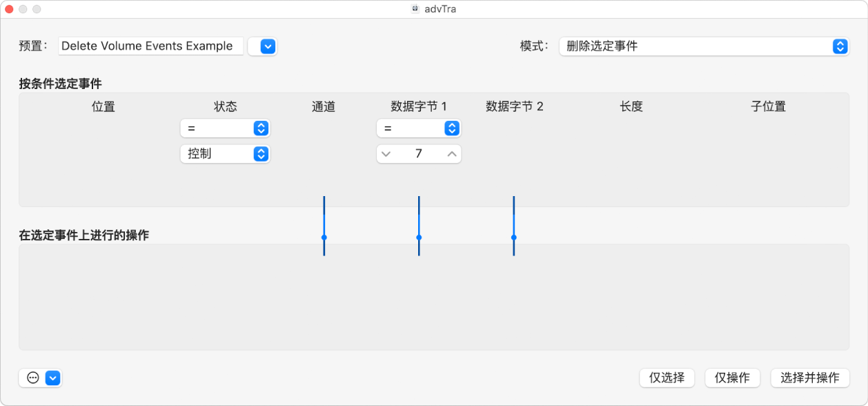
Task: Click the blue marker below 数据字节 2
Action: [x=513, y=238]
